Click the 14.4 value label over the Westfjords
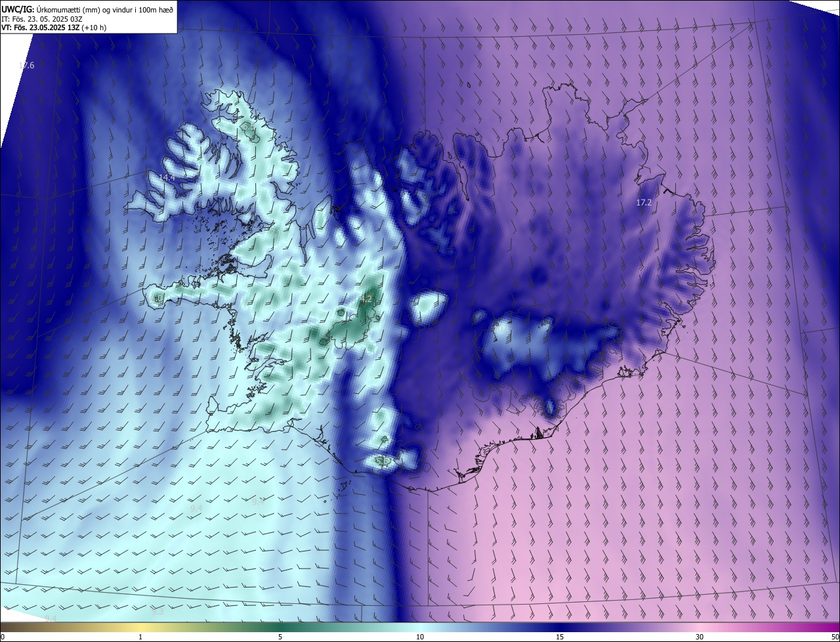The width and height of the screenshot is (840, 642). pyautogui.click(x=167, y=177)
